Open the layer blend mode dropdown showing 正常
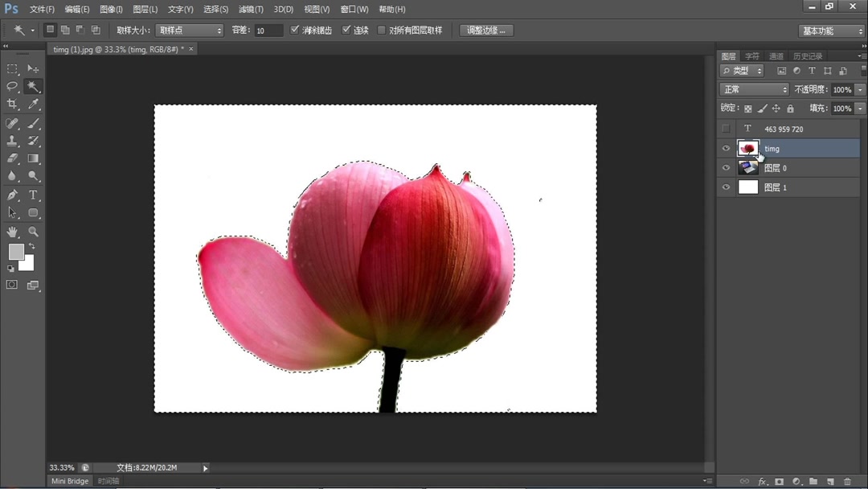The width and height of the screenshot is (868, 489). [751, 89]
